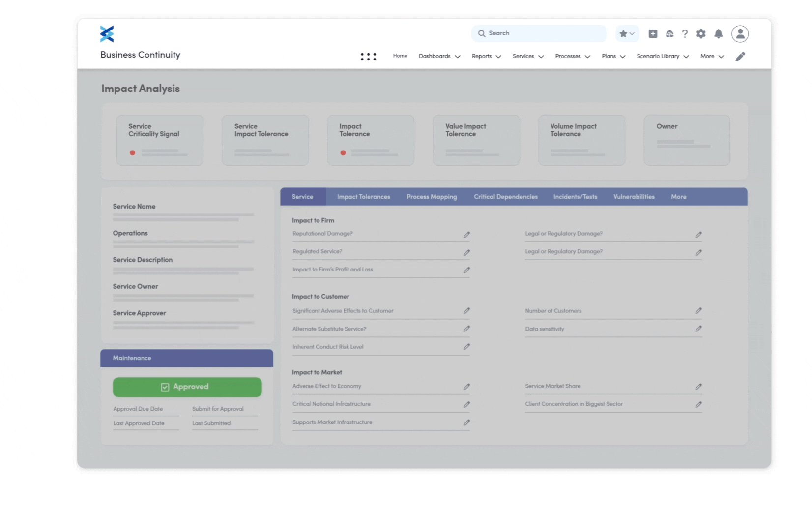Screen dimensions: 812x512
Task: Edit the Regulated Service? field
Action: [x=466, y=252]
